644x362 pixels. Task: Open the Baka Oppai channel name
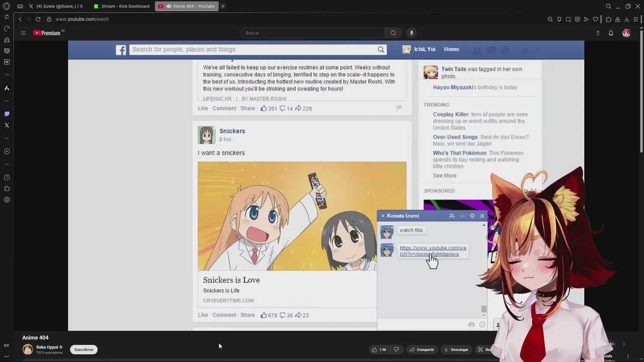(x=47, y=347)
